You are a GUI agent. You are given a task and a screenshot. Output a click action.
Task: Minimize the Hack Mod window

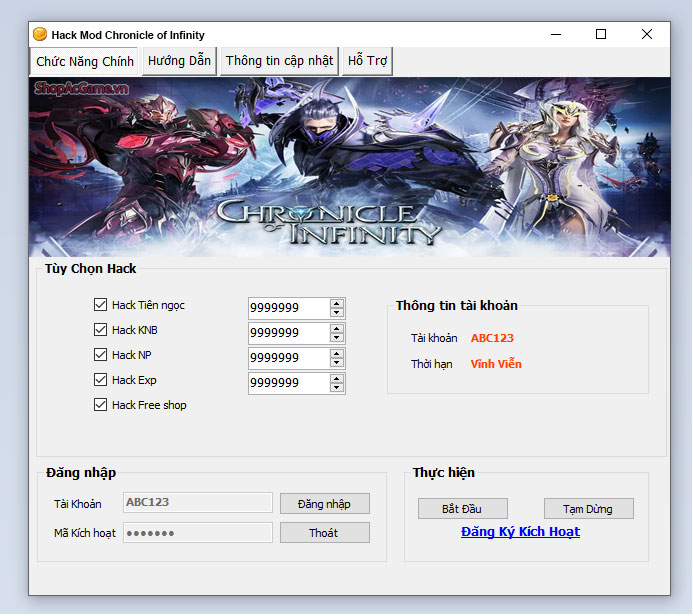point(556,34)
